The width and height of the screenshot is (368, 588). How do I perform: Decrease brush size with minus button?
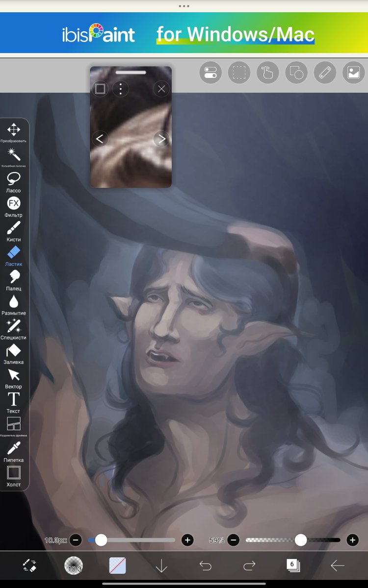pyautogui.click(x=76, y=540)
